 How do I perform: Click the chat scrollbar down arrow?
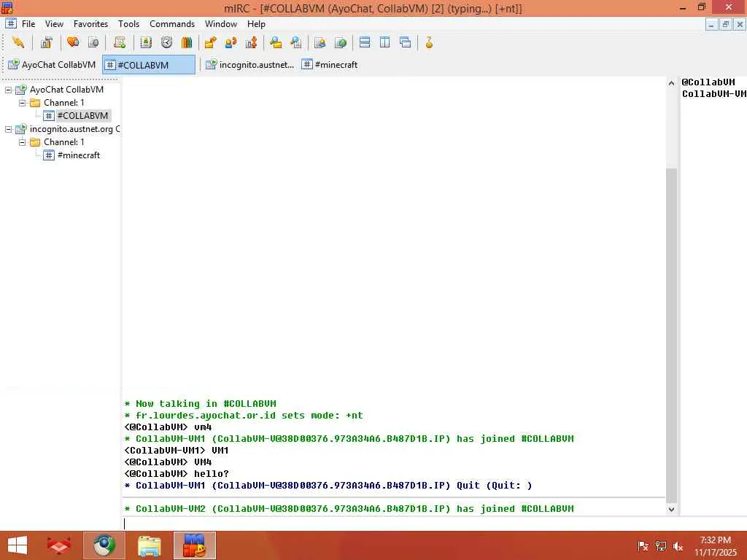pos(671,509)
